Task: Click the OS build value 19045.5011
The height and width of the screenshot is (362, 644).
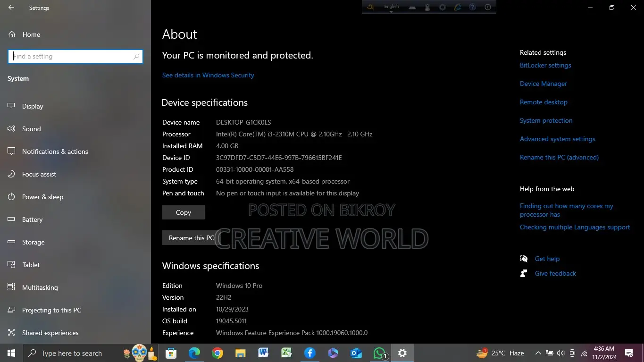Action: click(231, 321)
